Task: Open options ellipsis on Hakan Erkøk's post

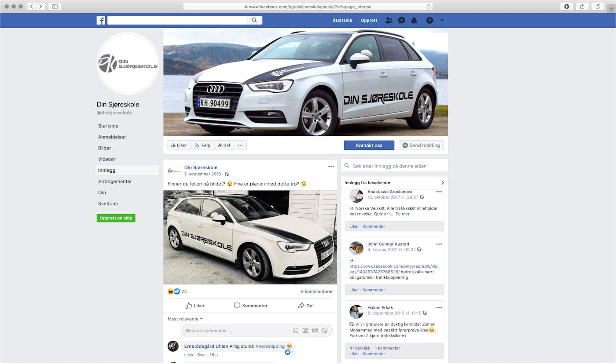Action: coord(439,307)
